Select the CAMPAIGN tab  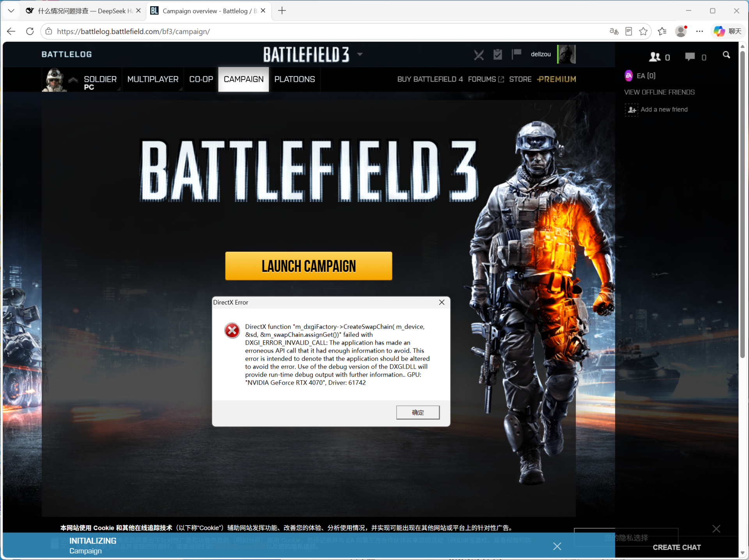[243, 79]
